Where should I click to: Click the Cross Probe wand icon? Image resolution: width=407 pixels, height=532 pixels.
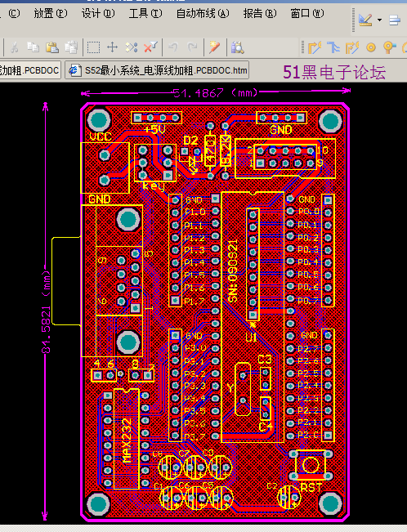pos(214,47)
